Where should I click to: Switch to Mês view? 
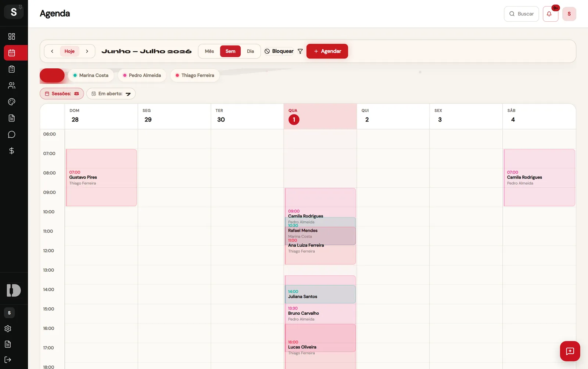[209, 51]
